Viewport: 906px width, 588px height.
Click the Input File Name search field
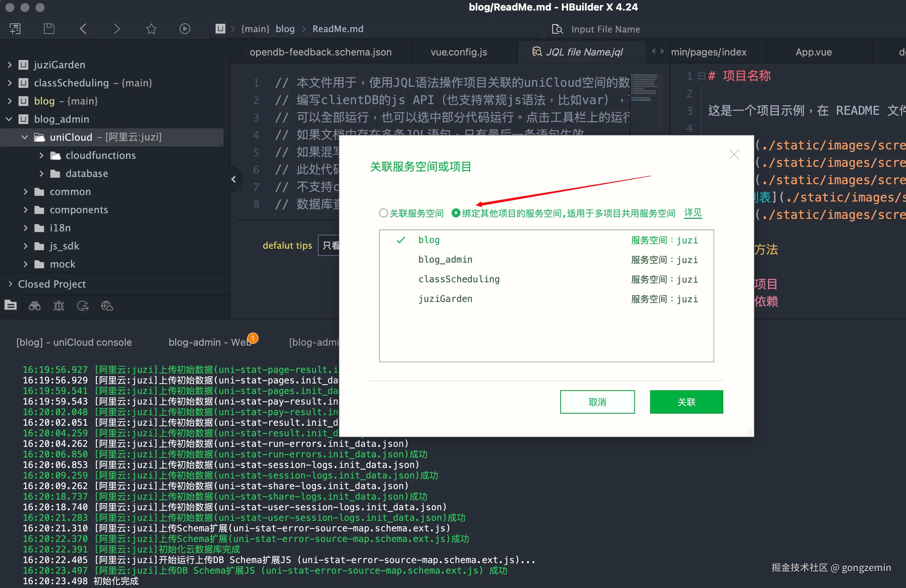(x=605, y=29)
